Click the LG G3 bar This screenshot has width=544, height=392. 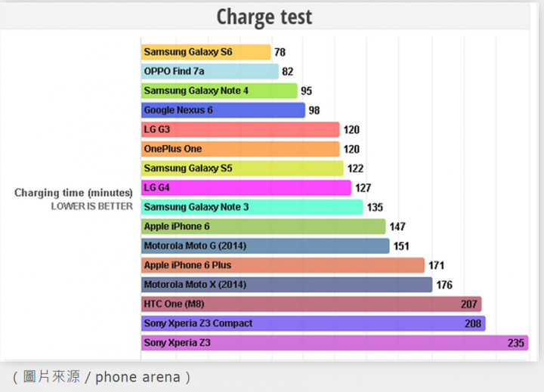(240, 130)
